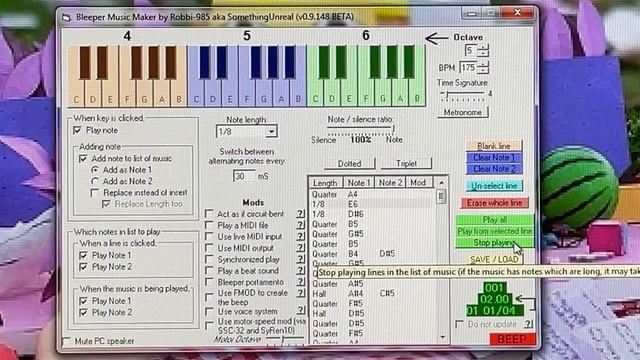Screen dimensions: 640x360
Task: Click the red BEEP button
Action: tap(512, 339)
